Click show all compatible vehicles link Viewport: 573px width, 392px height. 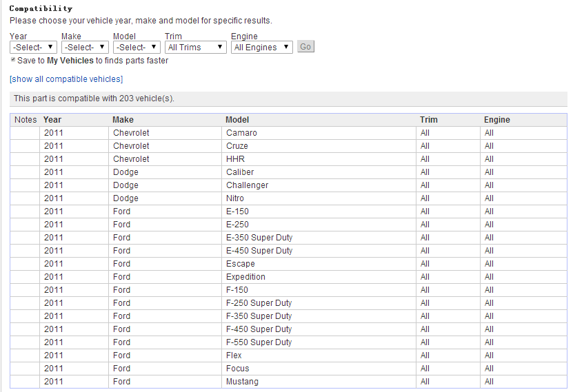[x=66, y=79]
